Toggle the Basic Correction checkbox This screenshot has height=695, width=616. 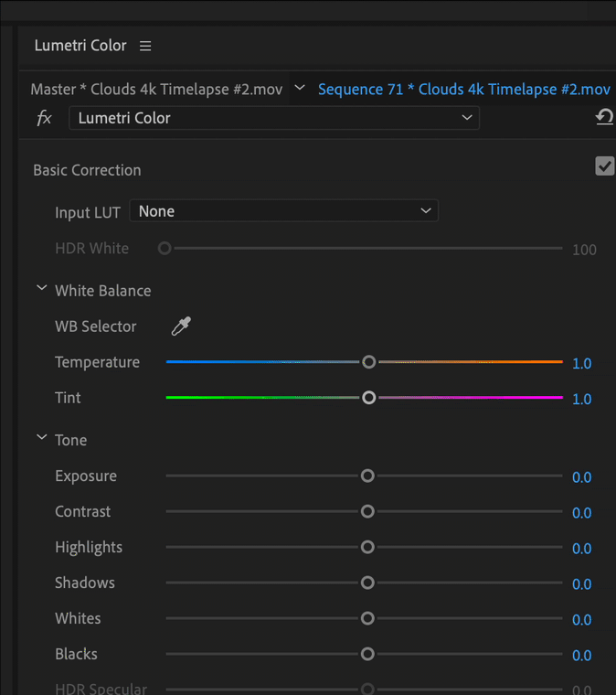tap(604, 166)
